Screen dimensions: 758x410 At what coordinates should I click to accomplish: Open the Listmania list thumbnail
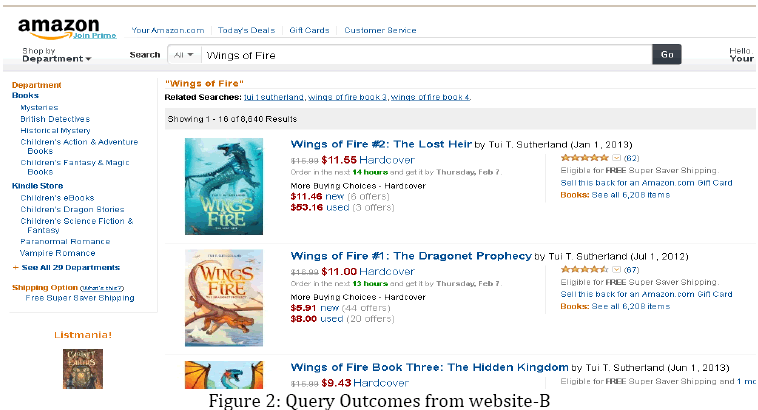pos(83,369)
